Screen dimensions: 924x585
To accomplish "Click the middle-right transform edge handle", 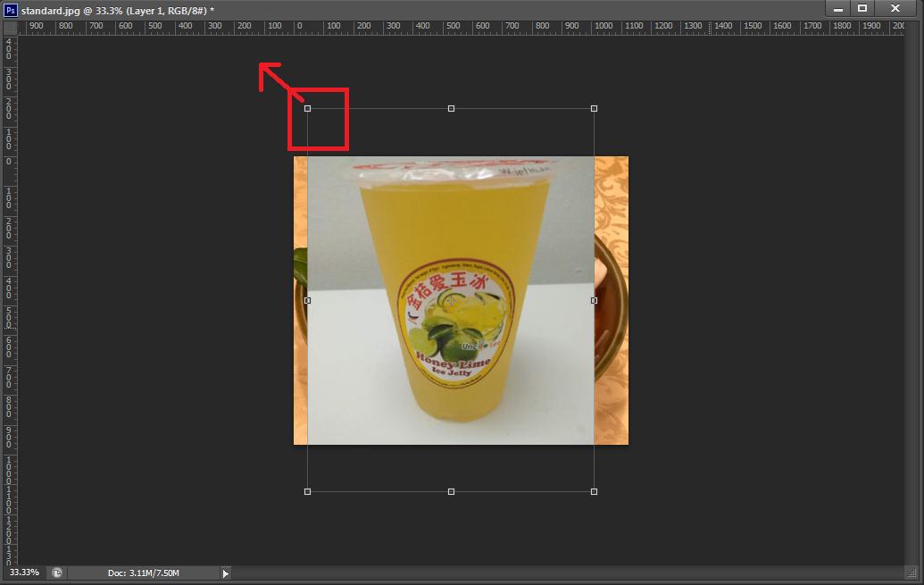I will coord(594,300).
